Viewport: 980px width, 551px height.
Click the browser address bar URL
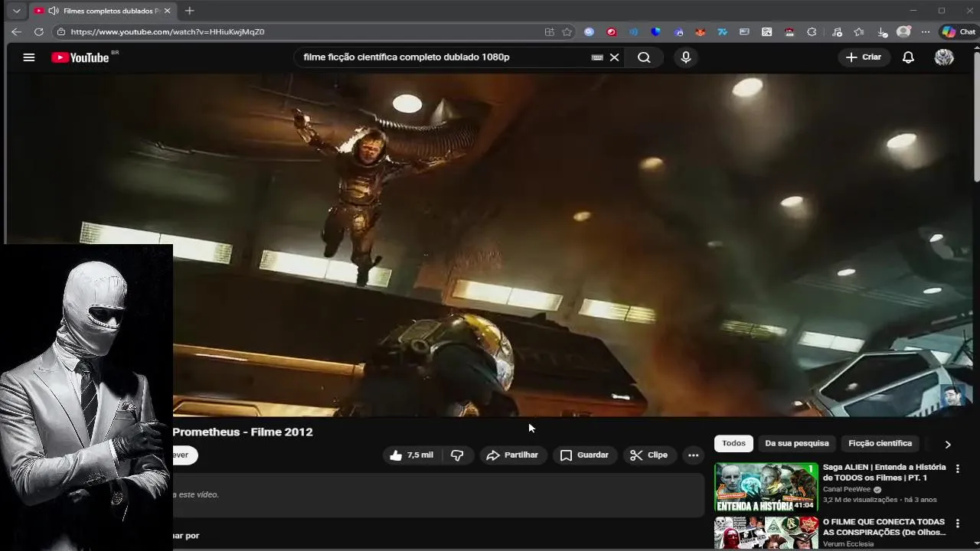click(x=168, y=31)
